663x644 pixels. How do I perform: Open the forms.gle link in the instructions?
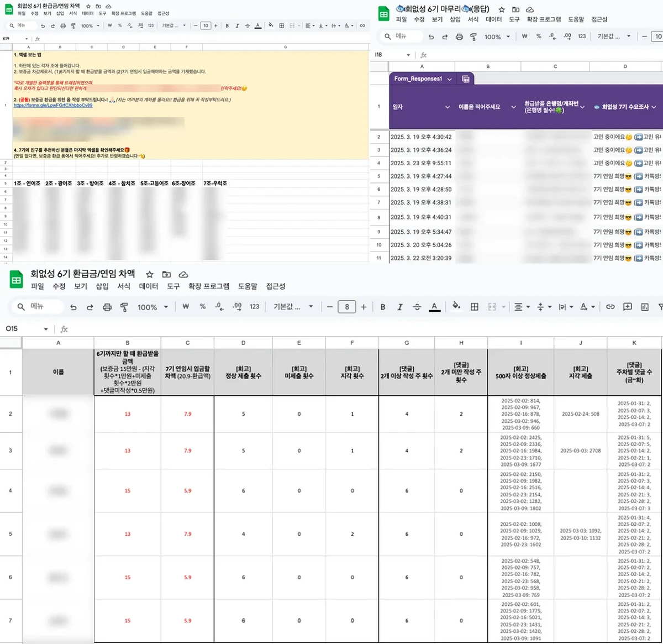53,106
